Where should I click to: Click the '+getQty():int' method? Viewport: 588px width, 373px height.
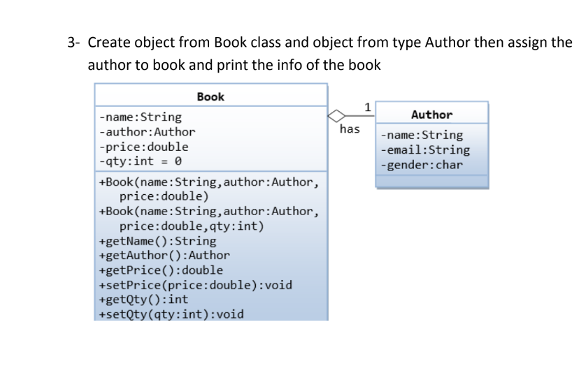tap(143, 299)
